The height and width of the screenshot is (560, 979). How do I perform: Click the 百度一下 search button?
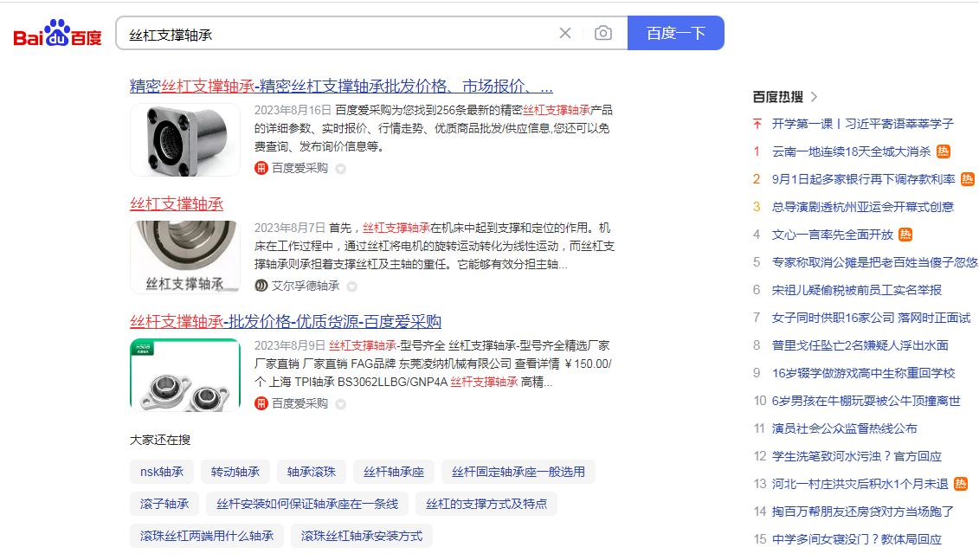pyautogui.click(x=675, y=33)
